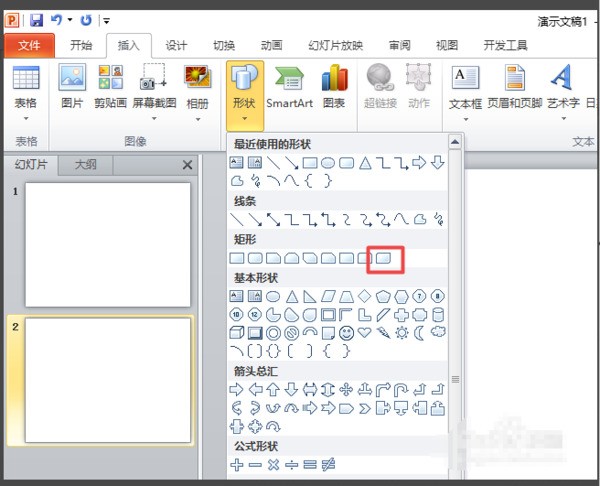Image resolution: width=600 pixels, height=486 pixels.
Task: Close the slides pane with the X
Action: pos(187,165)
